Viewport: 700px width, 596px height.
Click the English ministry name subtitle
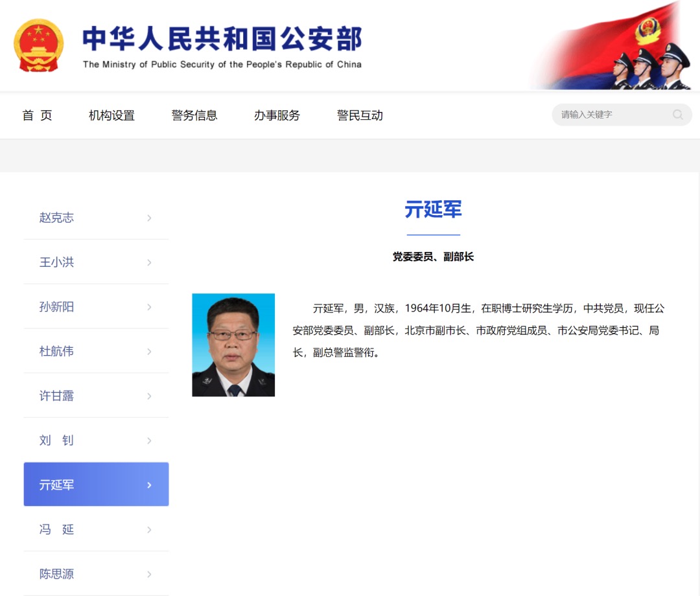(222, 65)
